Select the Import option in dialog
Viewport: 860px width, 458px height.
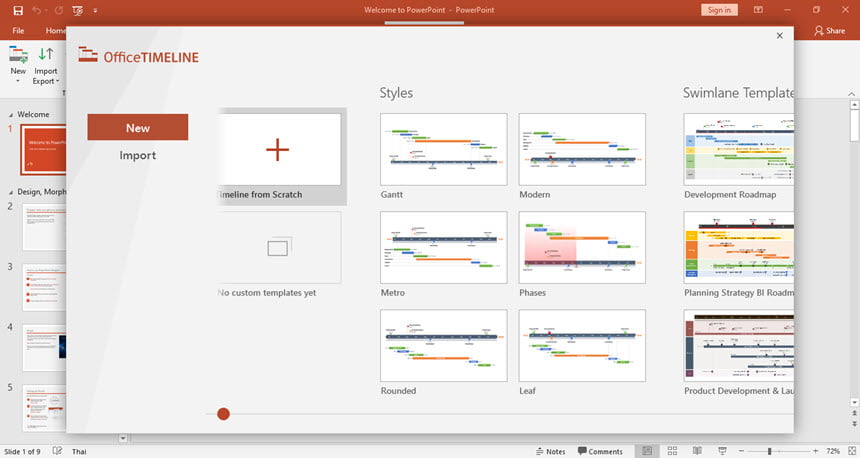(138, 155)
